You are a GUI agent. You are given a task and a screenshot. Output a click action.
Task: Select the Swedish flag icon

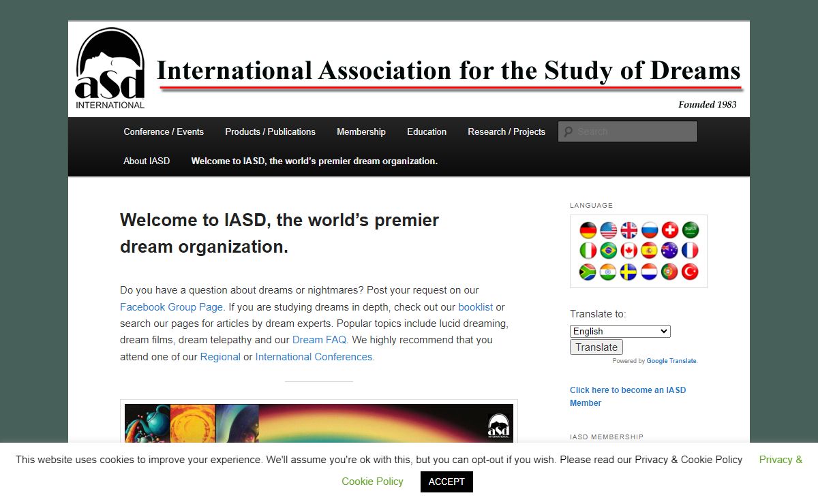628,272
